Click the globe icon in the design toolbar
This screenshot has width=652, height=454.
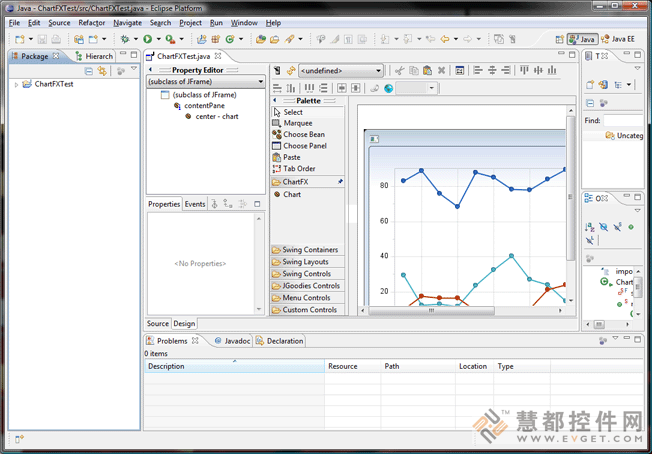pyautogui.click(x=388, y=88)
